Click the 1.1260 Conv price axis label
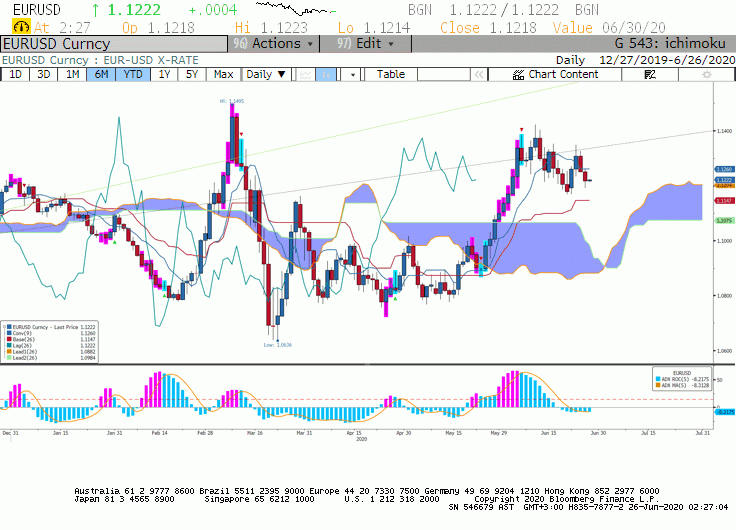 point(724,169)
